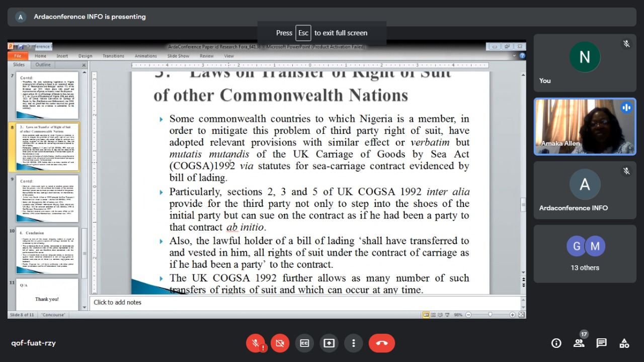The width and height of the screenshot is (644, 362).
Task: Select the Slides pane tab
Action: 19,65
